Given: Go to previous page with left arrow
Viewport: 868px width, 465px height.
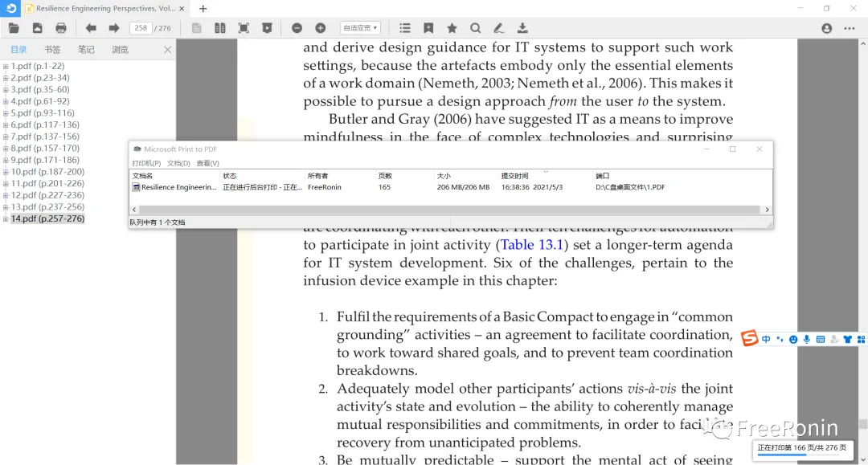Looking at the screenshot, I should point(91,28).
